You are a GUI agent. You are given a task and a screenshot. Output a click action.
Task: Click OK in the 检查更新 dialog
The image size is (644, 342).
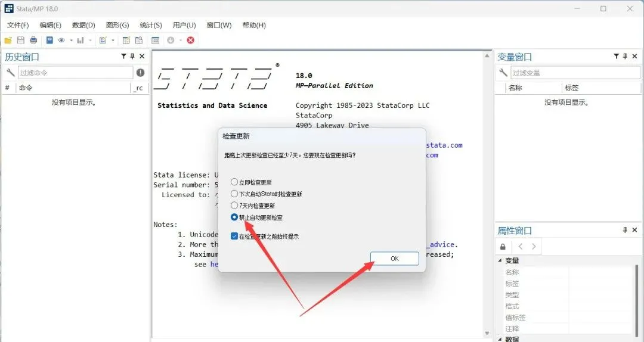pos(395,258)
